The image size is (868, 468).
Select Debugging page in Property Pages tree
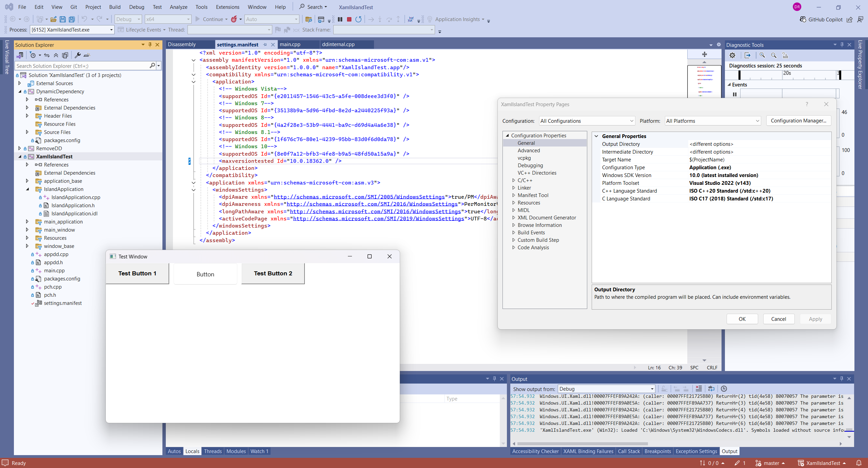coord(530,165)
